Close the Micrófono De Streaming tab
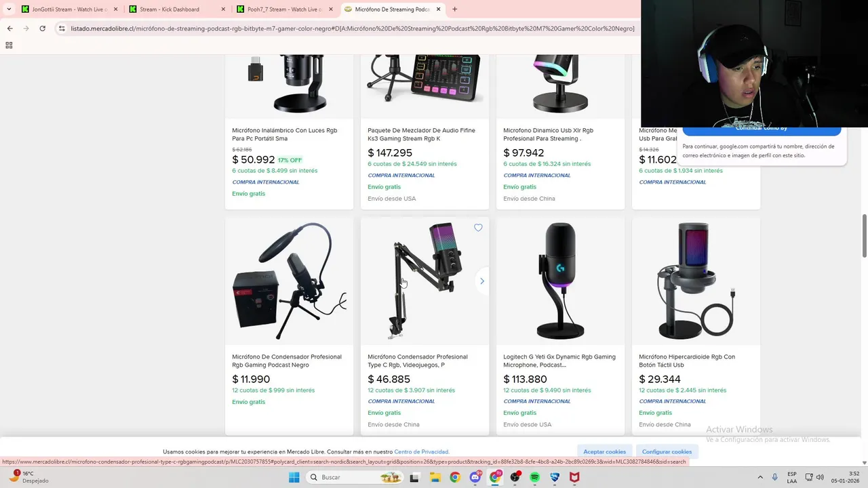 [439, 9]
